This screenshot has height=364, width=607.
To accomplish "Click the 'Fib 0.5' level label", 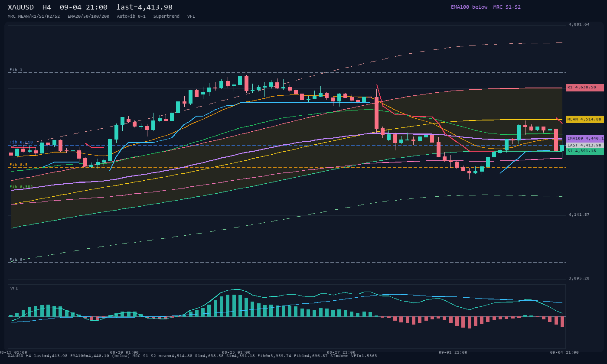I will [x=19, y=165].
